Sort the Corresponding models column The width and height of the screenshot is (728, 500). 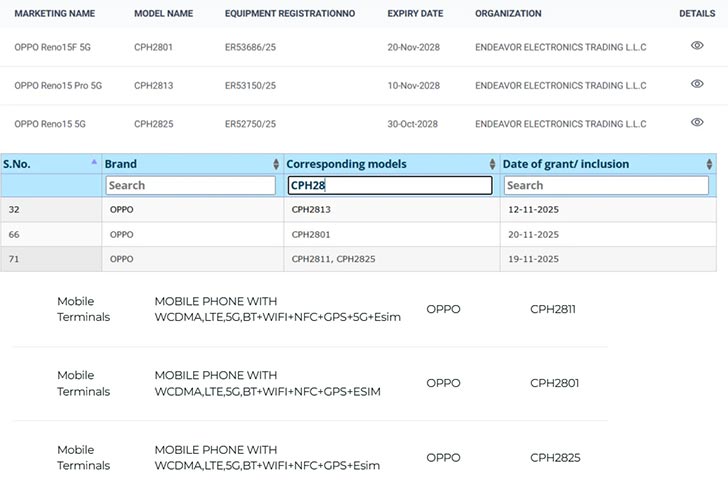pos(492,164)
